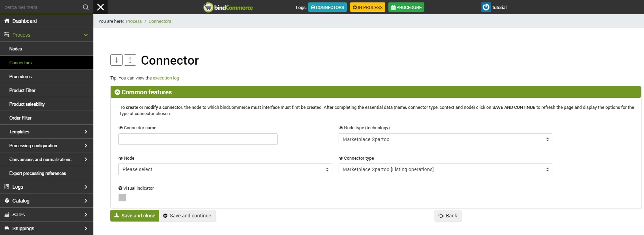Click the Shippings truck icon
Viewport: 644px width, 235px height.
tap(7, 228)
